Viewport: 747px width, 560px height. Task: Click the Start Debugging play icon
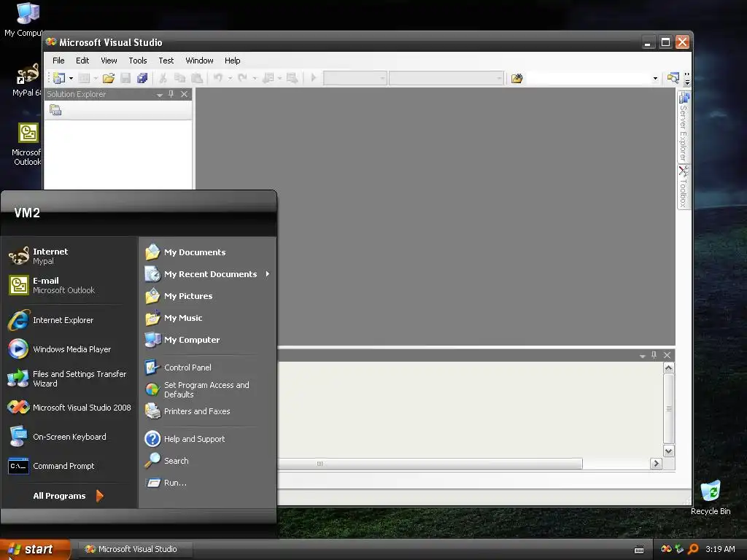coord(314,78)
